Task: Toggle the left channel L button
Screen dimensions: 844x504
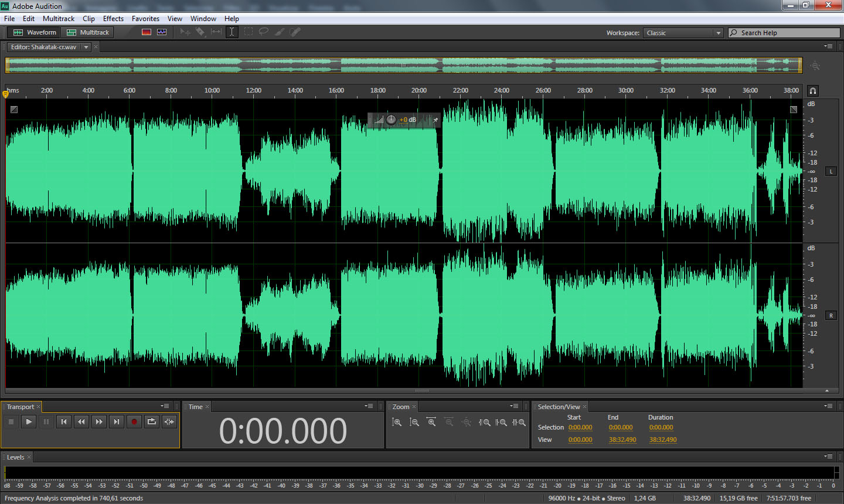Action: coord(831,171)
